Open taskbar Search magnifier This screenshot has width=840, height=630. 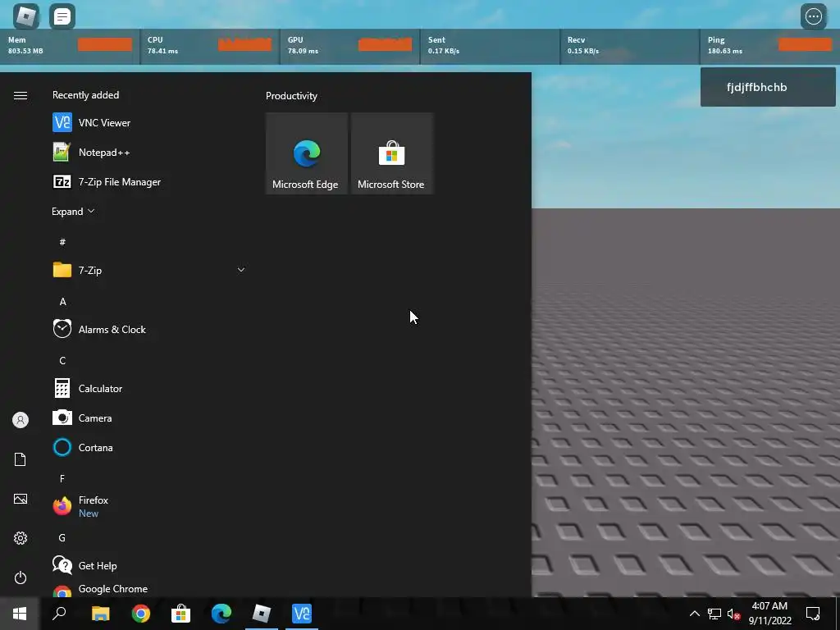(x=59, y=614)
